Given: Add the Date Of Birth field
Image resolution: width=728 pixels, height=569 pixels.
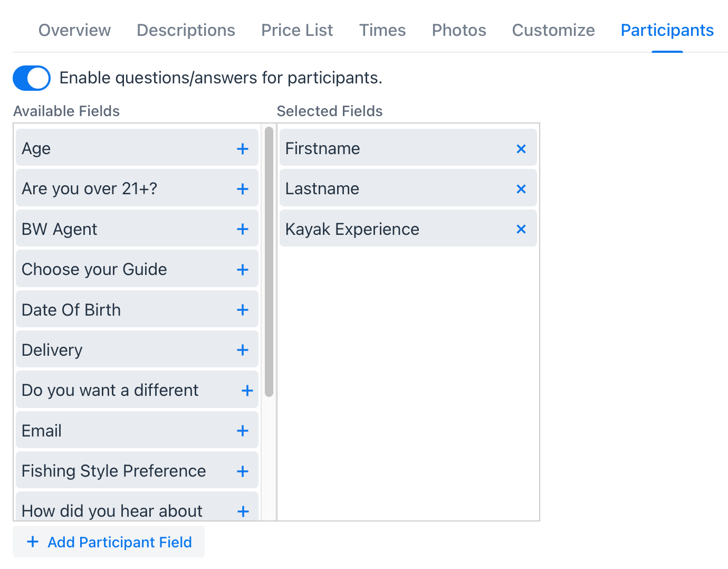Looking at the screenshot, I should click(x=243, y=310).
